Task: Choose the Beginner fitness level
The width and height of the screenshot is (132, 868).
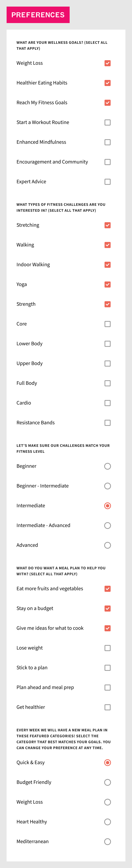Action: (107, 466)
